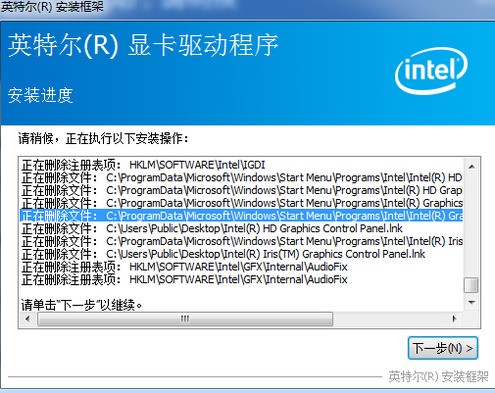This screenshot has height=393, width=495.
Task: Click the Intel logo in header
Action: tap(431, 71)
